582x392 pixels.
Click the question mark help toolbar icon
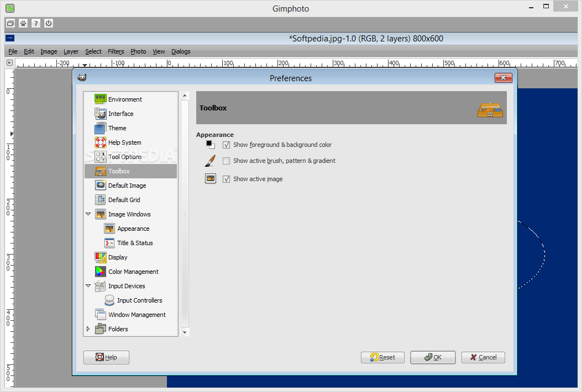coord(35,23)
